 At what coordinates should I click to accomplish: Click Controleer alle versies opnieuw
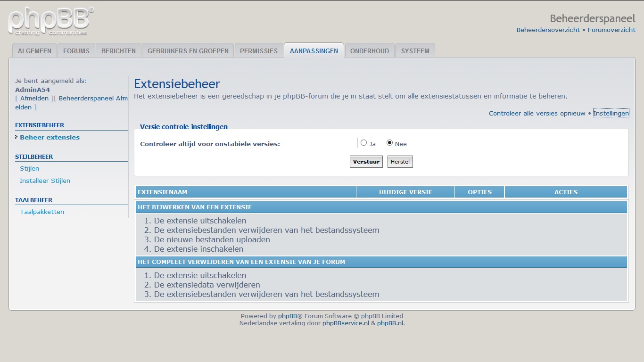[537, 113]
